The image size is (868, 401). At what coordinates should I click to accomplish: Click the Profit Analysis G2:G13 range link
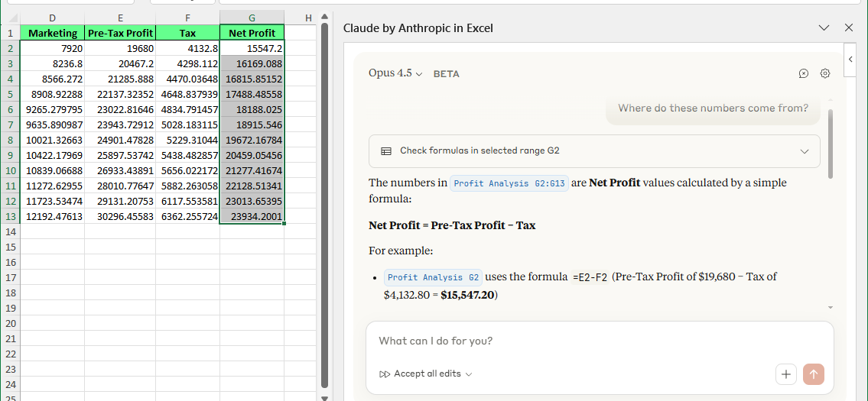(509, 183)
